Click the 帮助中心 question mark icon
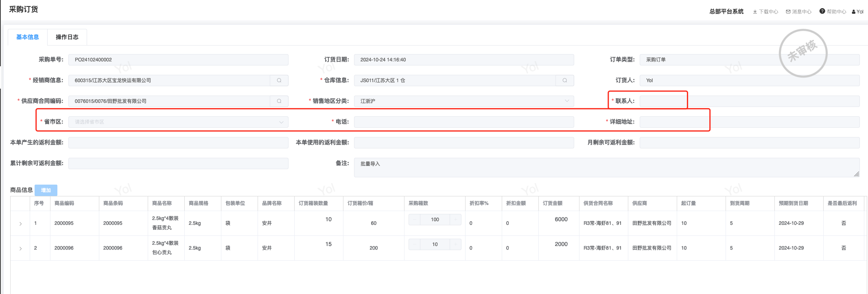Viewport: 868px width, 294px height. [822, 11]
